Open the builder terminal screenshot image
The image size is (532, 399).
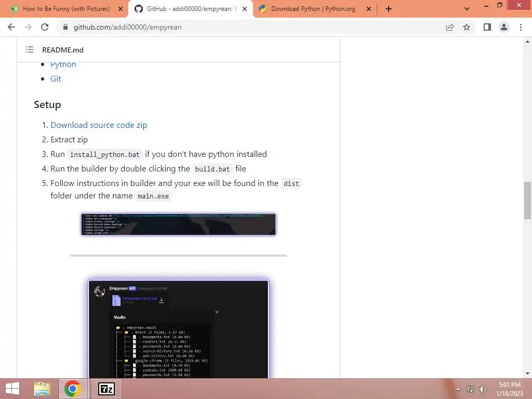click(179, 224)
